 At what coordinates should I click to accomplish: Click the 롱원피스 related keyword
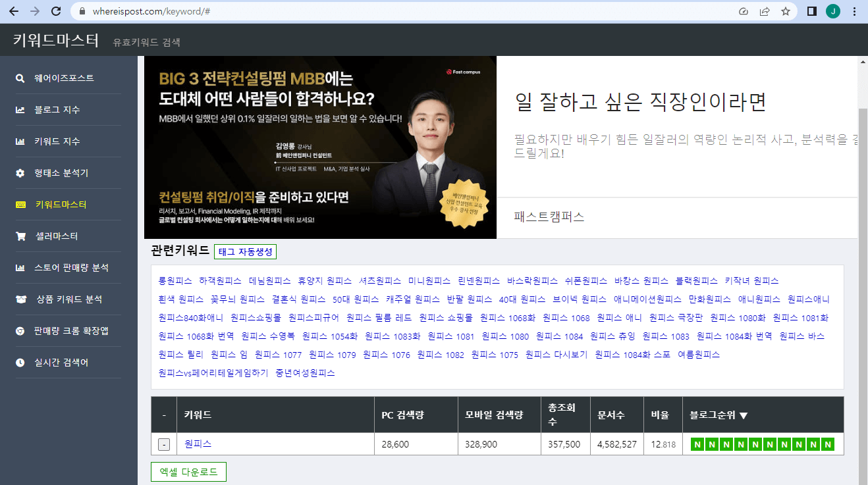click(x=175, y=281)
